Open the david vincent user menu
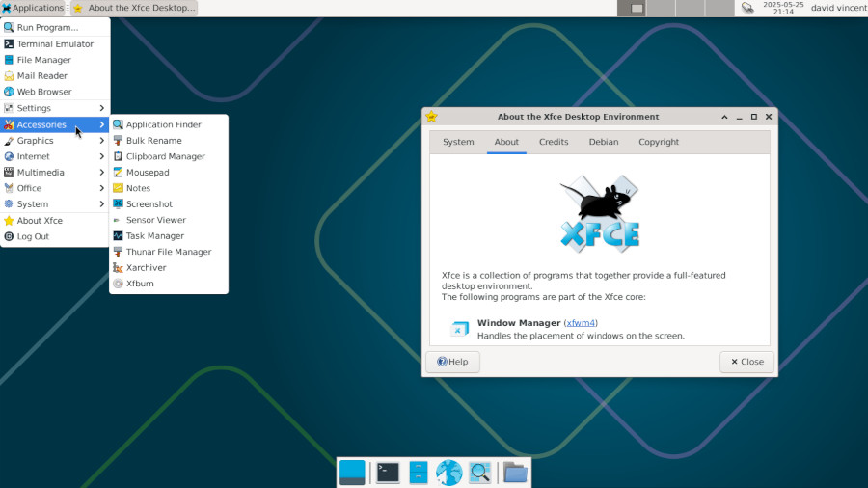This screenshot has width=868, height=488. pyautogui.click(x=838, y=8)
